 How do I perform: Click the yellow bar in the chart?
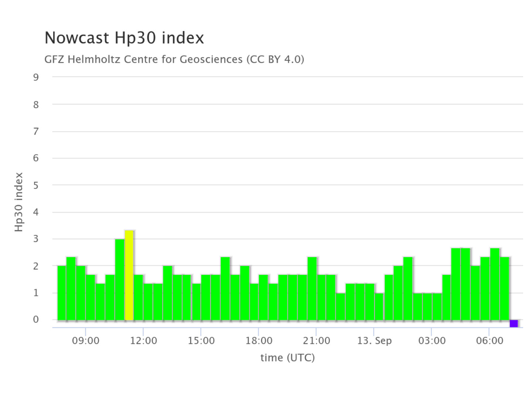click(x=129, y=275)
